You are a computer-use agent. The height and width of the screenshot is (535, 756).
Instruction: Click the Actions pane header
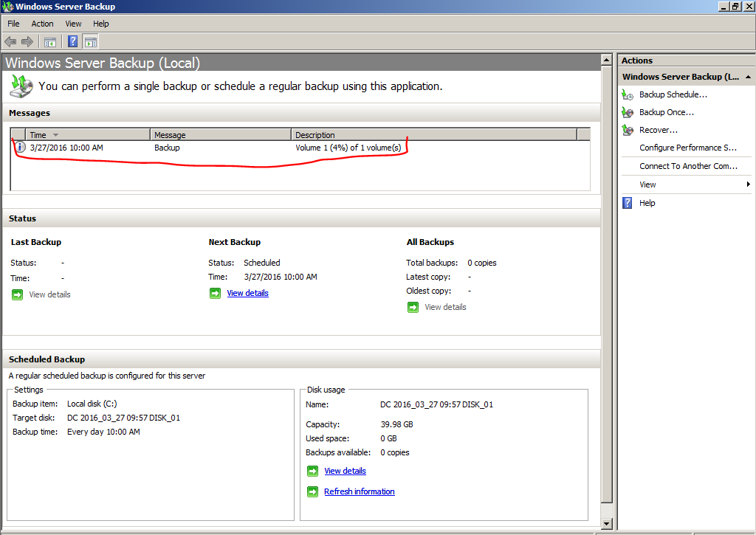point(686,61)
